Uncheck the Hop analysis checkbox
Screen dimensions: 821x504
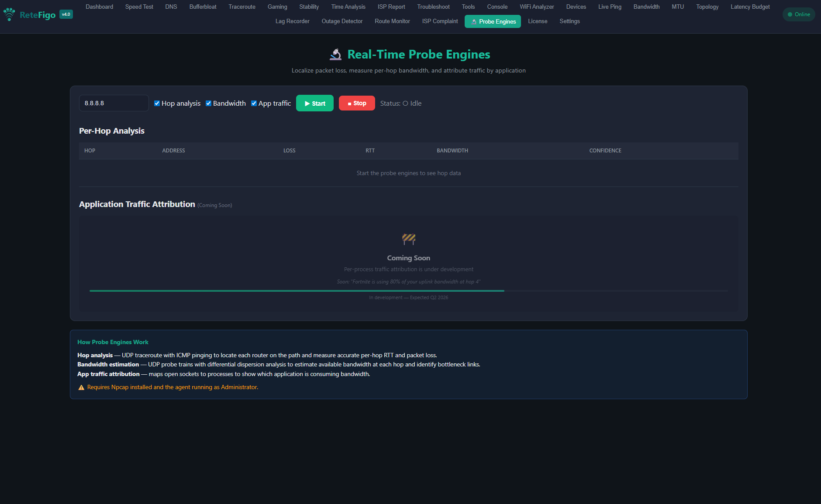pyautogui.click(x=157, y=104)
